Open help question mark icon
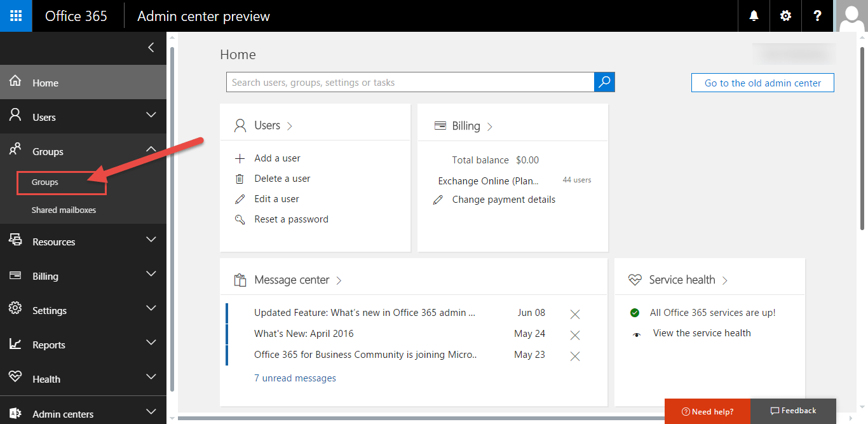 click(818, 16)
